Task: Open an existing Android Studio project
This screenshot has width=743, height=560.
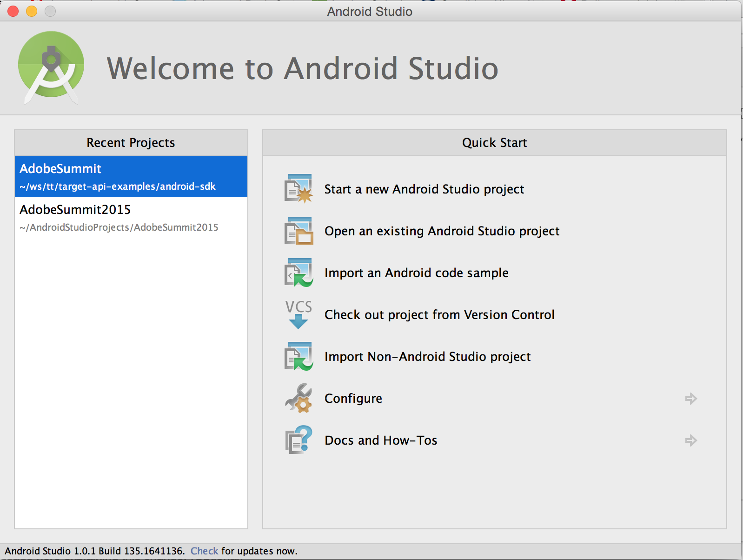Action: 442,231
